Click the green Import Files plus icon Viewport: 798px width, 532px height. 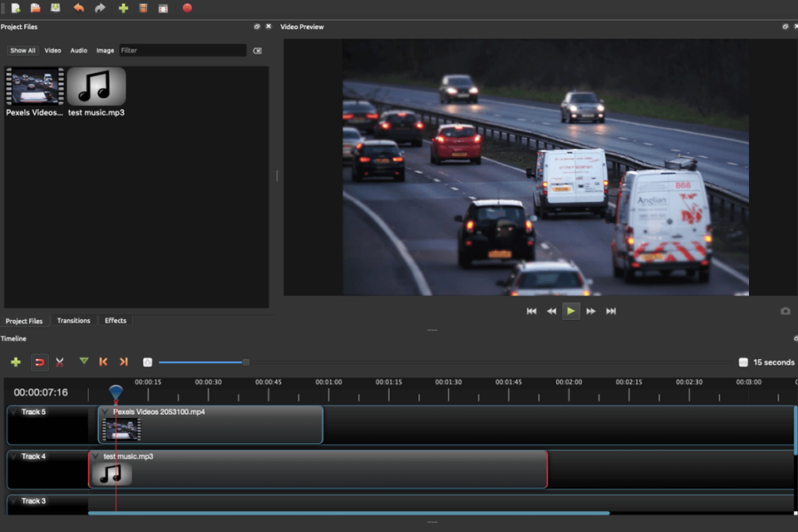(x=123, y=8)
